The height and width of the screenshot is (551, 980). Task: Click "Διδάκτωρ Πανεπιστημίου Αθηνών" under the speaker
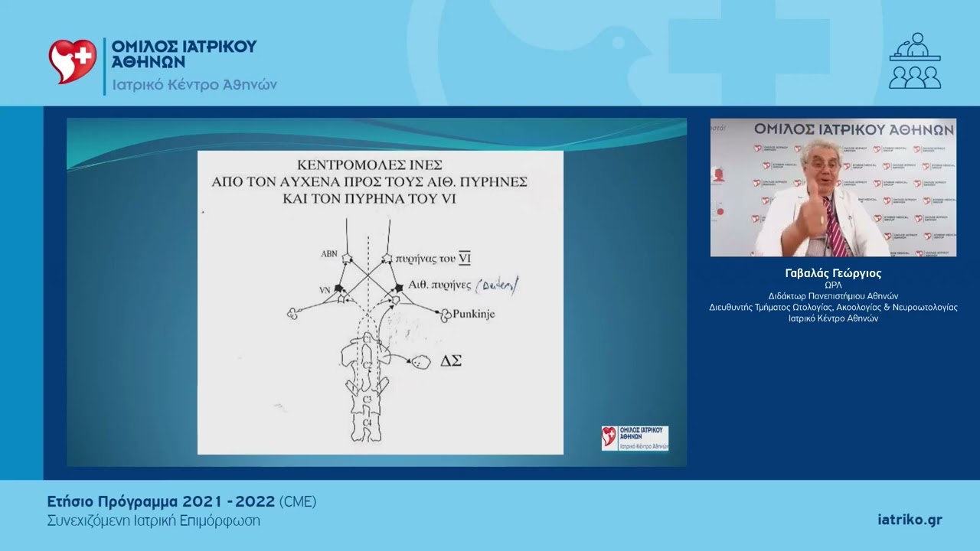tap(833, 296)
